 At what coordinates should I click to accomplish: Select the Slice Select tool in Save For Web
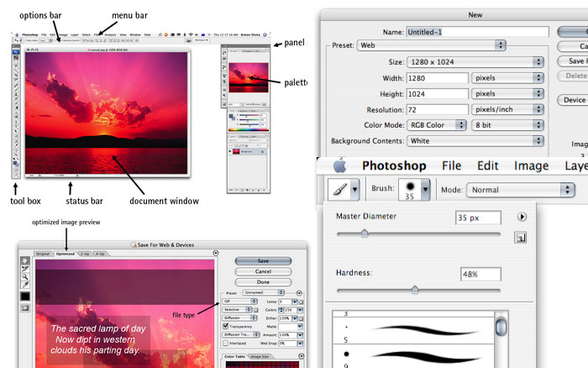tap(24, 269)
